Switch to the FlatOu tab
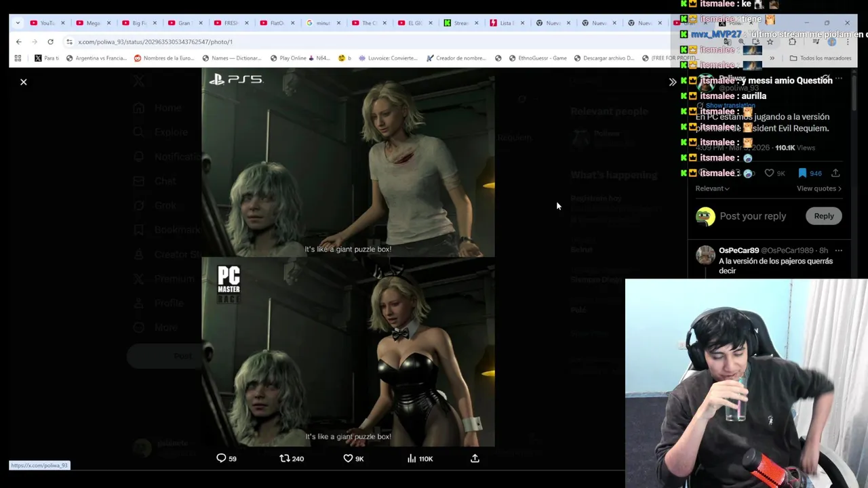Image resolution: width=868 pixels, height=488 pixels. click(x=277, y=23)
